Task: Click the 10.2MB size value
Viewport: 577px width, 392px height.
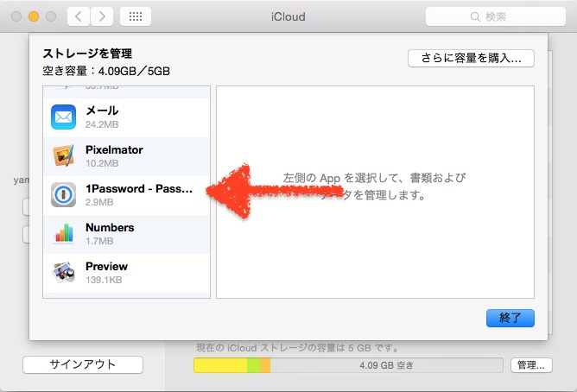Action: point(102,163)
